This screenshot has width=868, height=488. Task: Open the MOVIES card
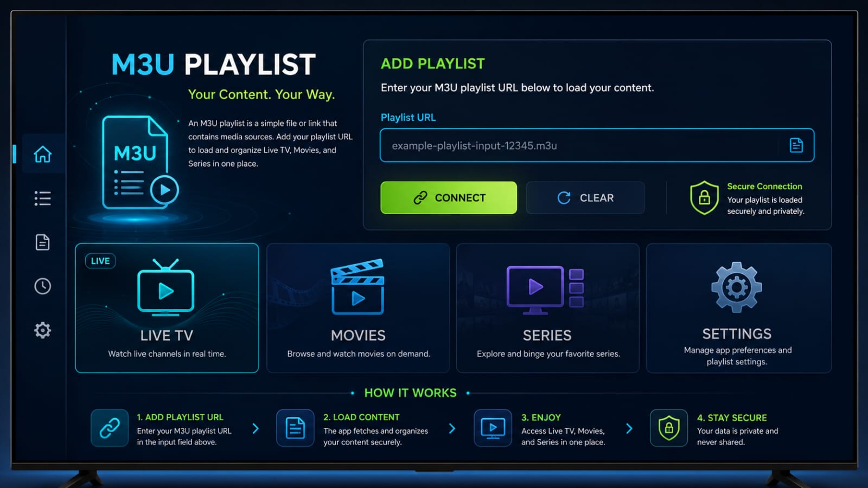(358, 308)
